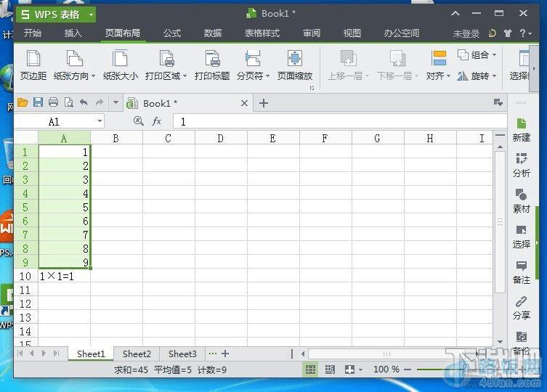Switch to page break preview view
This screenshot has height=392, width=547.
[330, 369]
